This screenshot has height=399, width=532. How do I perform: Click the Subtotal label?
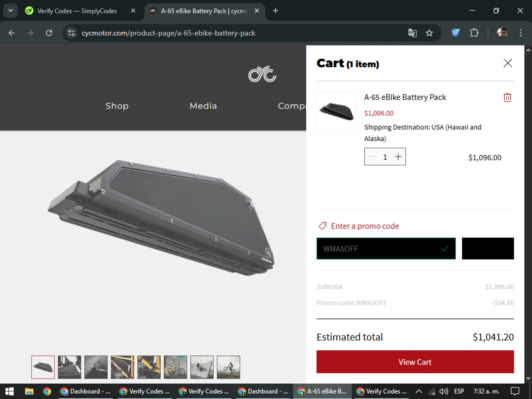pos(329,287)
